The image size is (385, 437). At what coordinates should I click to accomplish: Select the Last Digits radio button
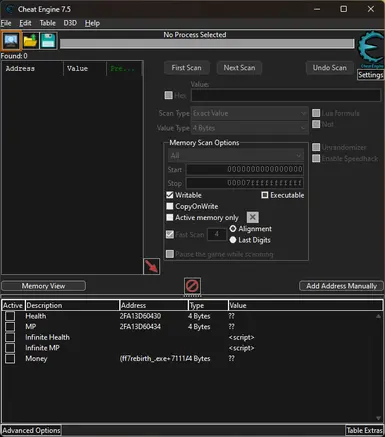pos(233,240)
